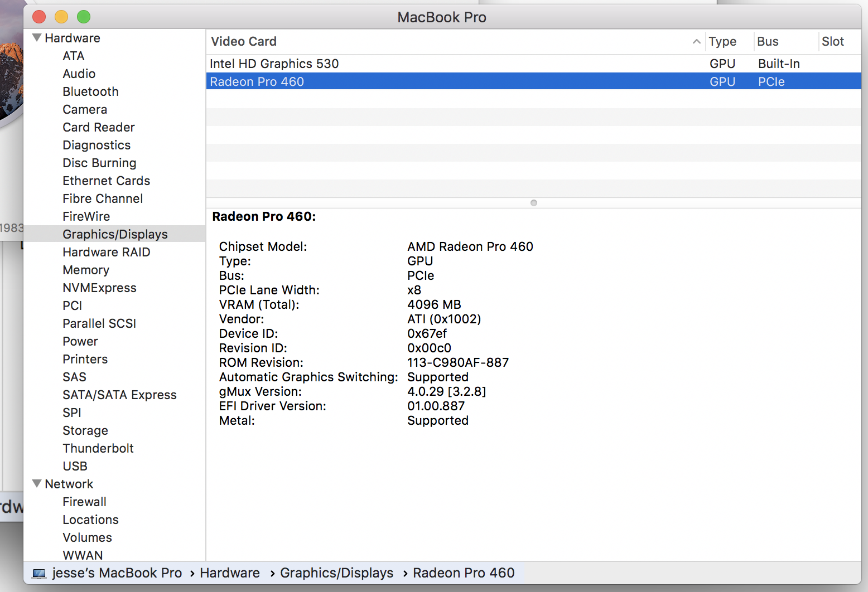Click ROM revision 113-C980AF-887
Screen dimensions: 868x592
click(458, 362)
